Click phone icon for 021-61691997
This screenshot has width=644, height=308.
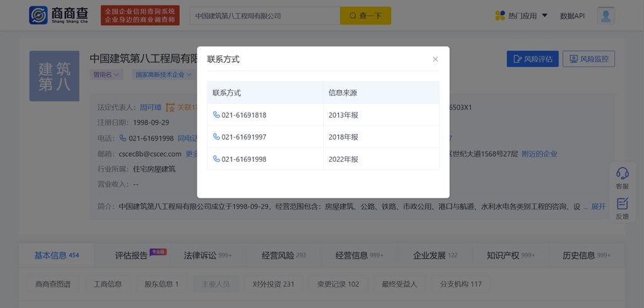[x=216, y=137]
